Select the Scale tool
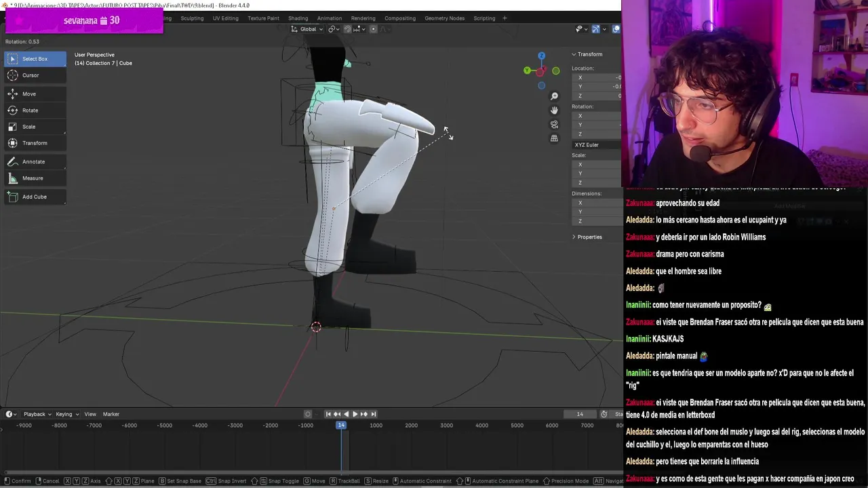The image size is (868, 488). 35,127
